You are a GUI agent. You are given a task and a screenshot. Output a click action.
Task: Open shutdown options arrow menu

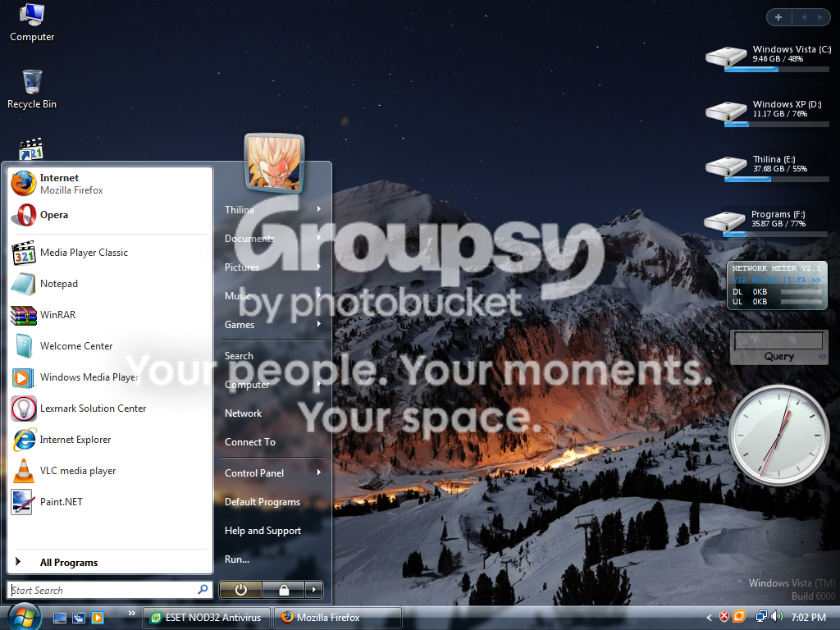click(314, 590)
